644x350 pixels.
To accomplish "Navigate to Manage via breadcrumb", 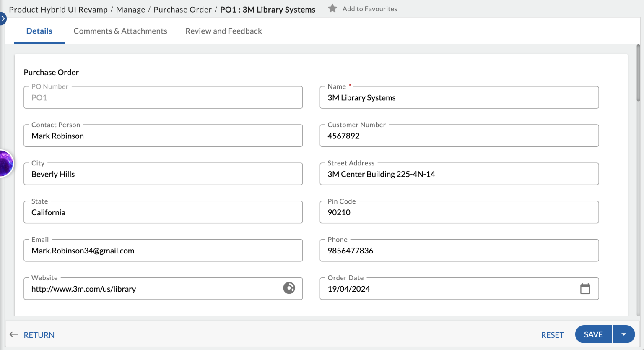I will point(130,9).
